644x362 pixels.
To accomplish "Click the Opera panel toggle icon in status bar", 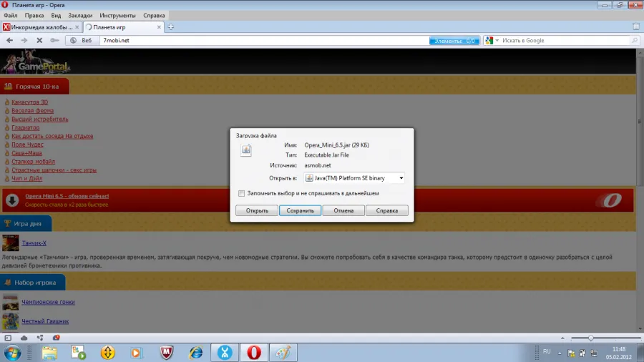I will point(8,338).
